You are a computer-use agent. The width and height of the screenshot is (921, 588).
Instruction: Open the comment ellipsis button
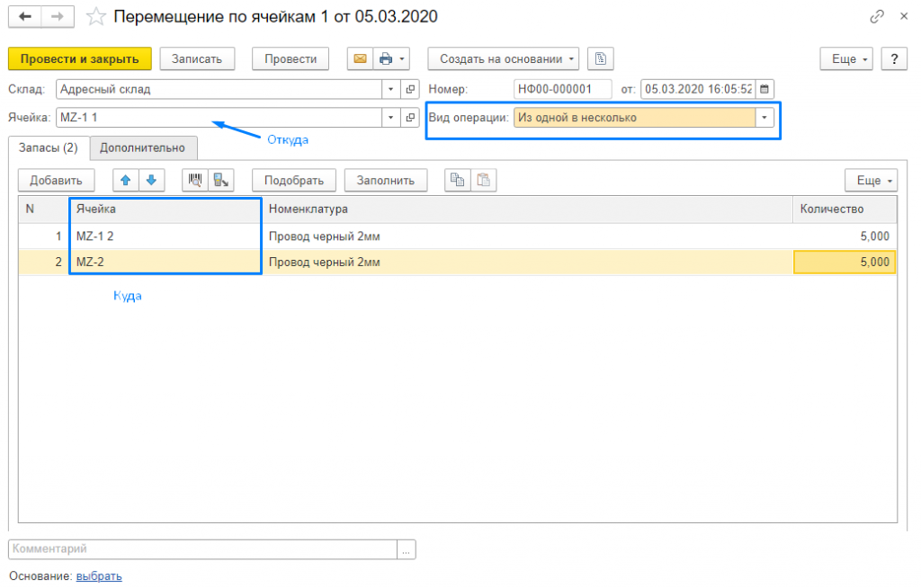[x=407, y=549]
